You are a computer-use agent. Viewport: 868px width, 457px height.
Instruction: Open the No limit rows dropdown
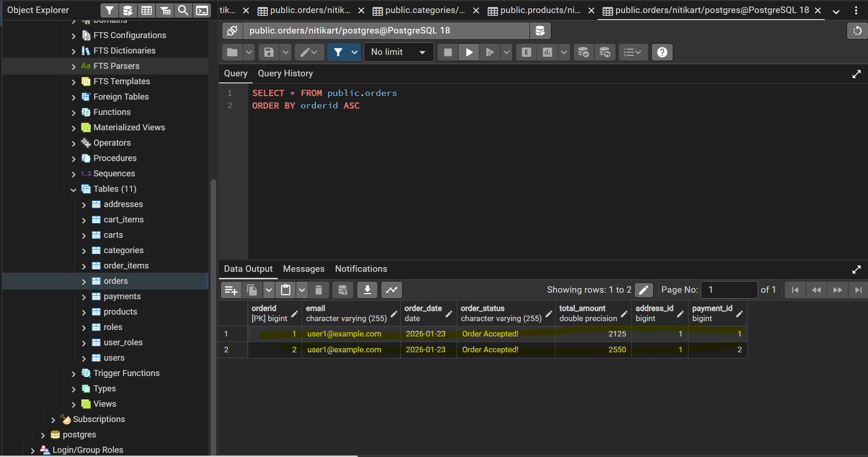pos(398,53)
